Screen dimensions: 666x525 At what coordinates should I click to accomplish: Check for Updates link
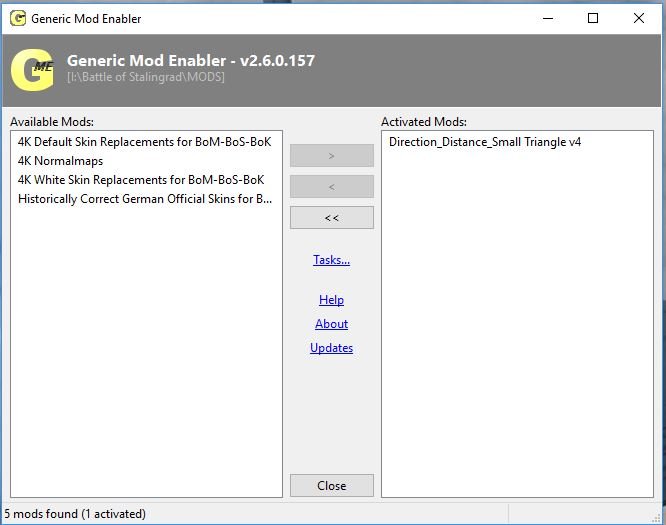(331, 348)
